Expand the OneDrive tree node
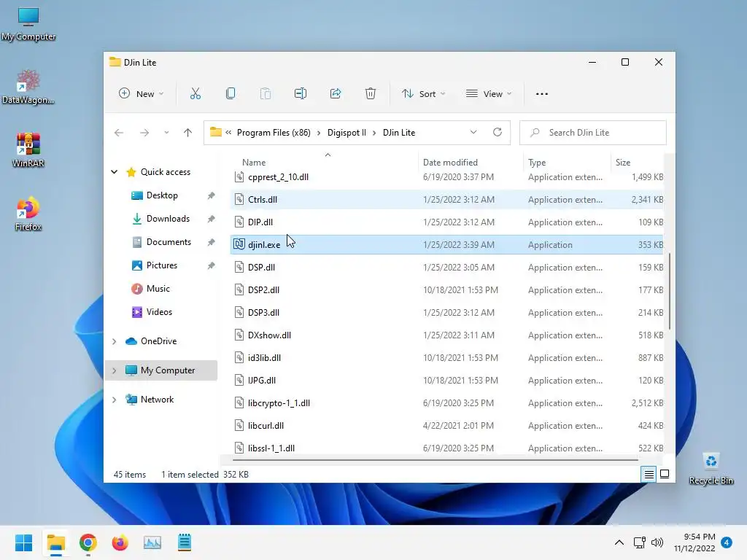Screen dimensions: 747x560 (115, 341)
